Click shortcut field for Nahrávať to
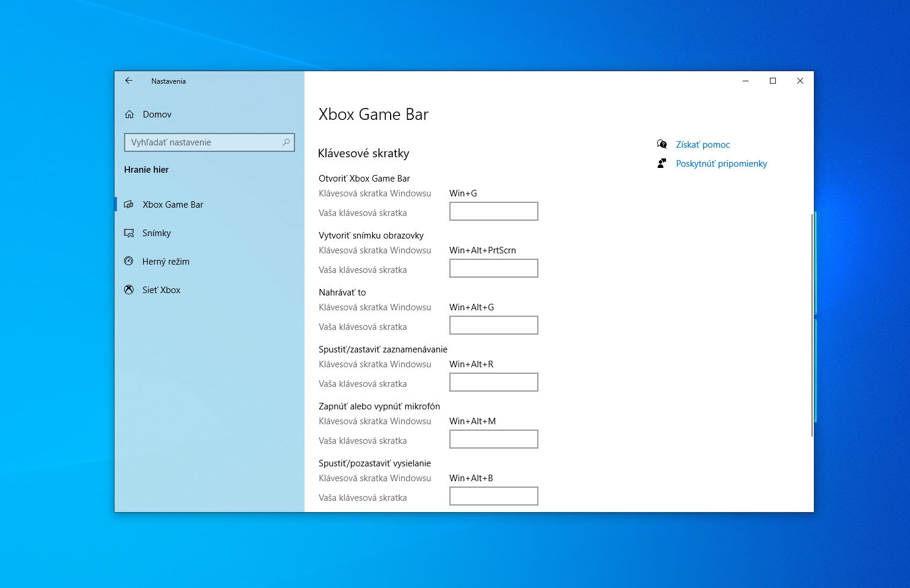This screenshot has width=910, height=588. (x=494, y=325)
